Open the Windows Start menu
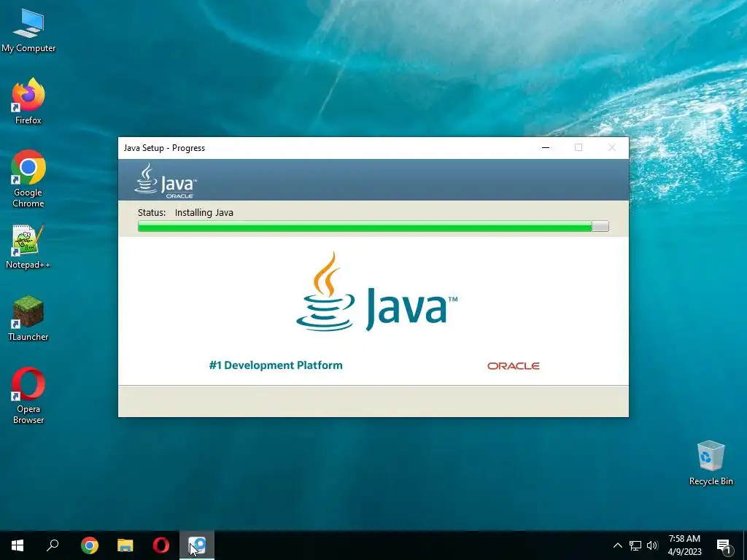 coord(18,545)
